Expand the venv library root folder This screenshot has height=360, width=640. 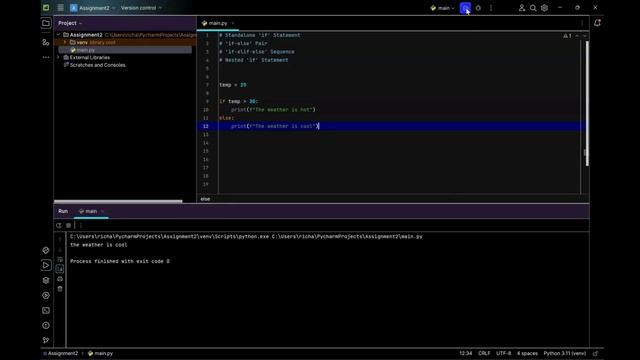click(x=65, y=42)
